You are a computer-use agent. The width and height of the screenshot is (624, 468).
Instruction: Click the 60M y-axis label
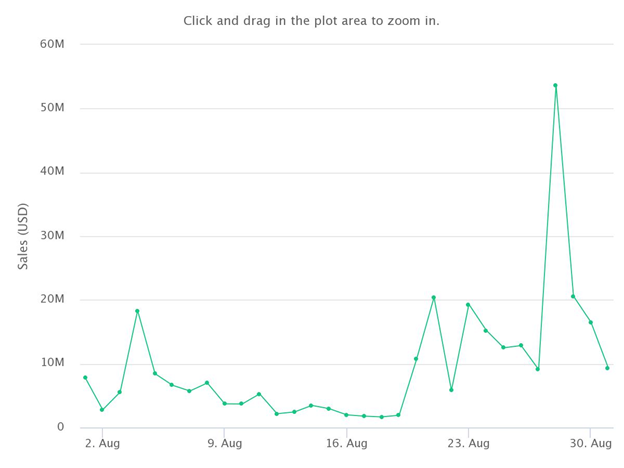52,44
